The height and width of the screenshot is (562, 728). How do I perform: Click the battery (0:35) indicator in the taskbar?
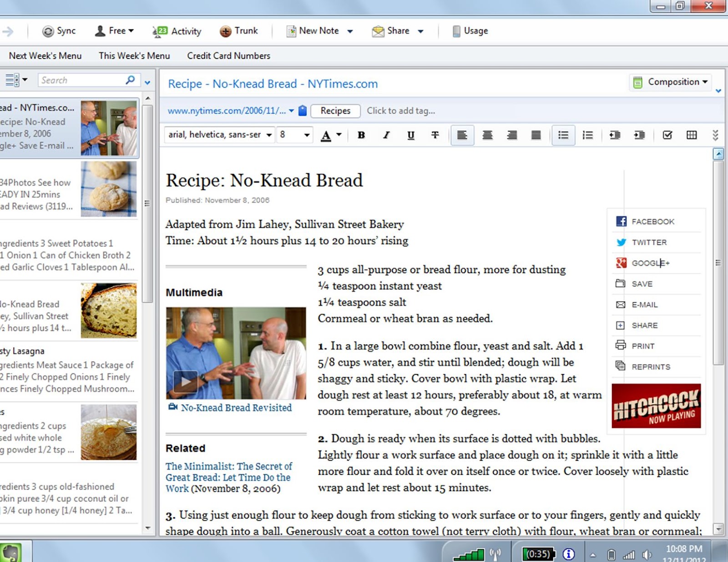click(539, 554)
